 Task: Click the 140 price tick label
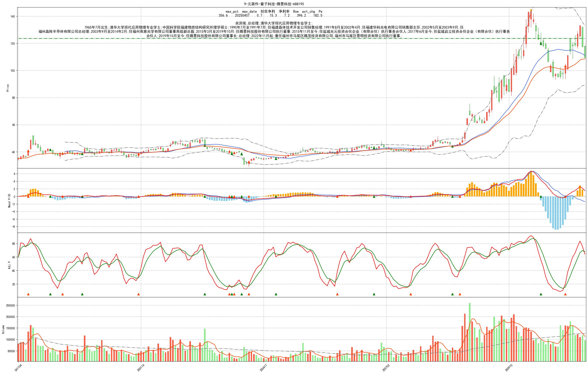12,16
